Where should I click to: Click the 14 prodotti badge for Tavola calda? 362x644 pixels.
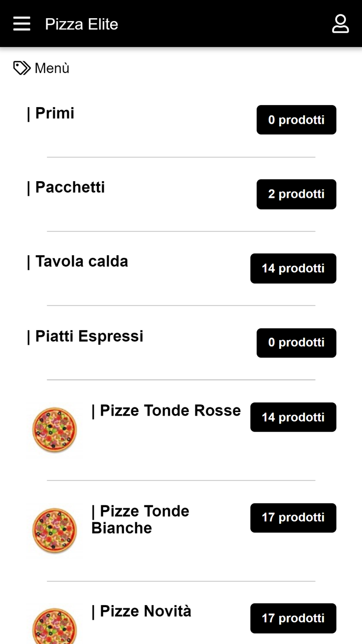point(293,268)
